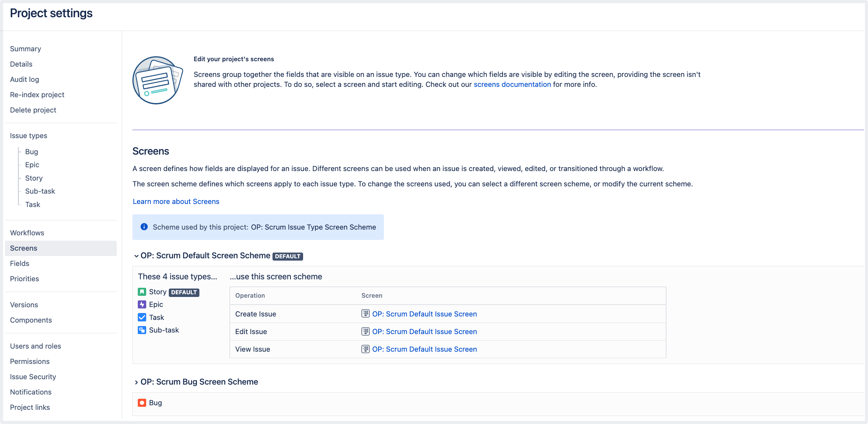The height and width of the screenshot is (424, 868).
Task: Click the red Bug issue type icon
Action: point(142,403)
